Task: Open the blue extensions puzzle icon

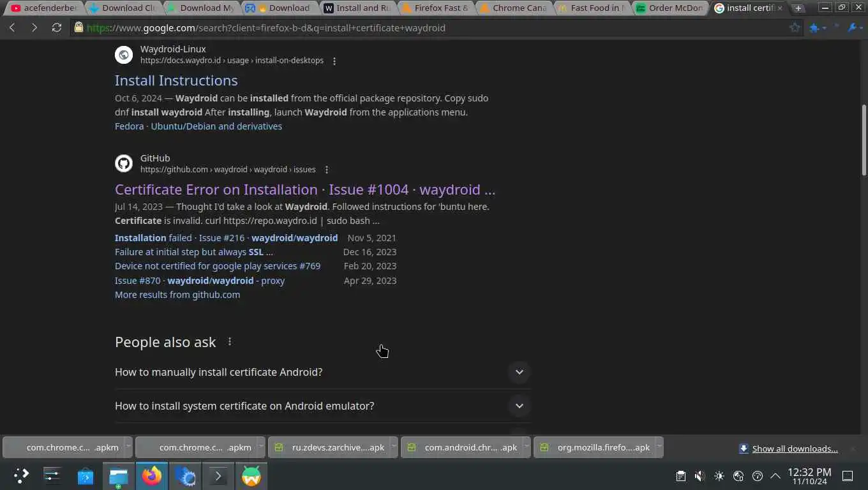Action: [814, 27]
